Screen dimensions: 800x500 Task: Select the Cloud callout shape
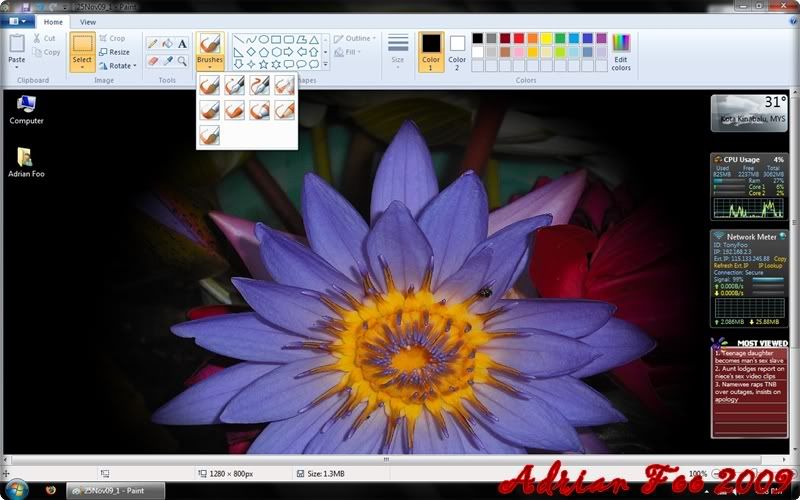(x=314, y=64)
